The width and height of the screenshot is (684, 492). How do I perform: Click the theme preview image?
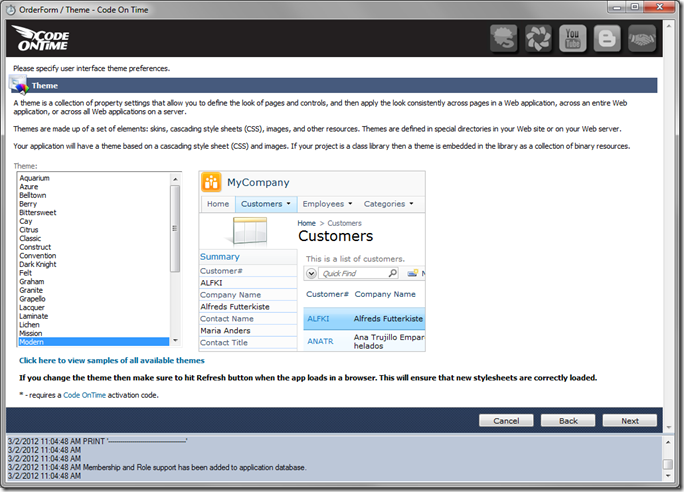[312, 261]
